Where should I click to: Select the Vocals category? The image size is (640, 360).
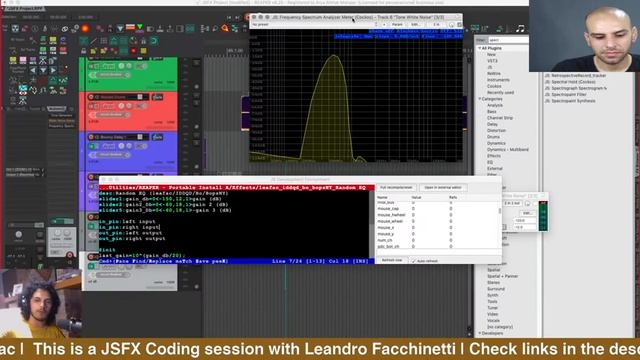click(x=493, y=321)
